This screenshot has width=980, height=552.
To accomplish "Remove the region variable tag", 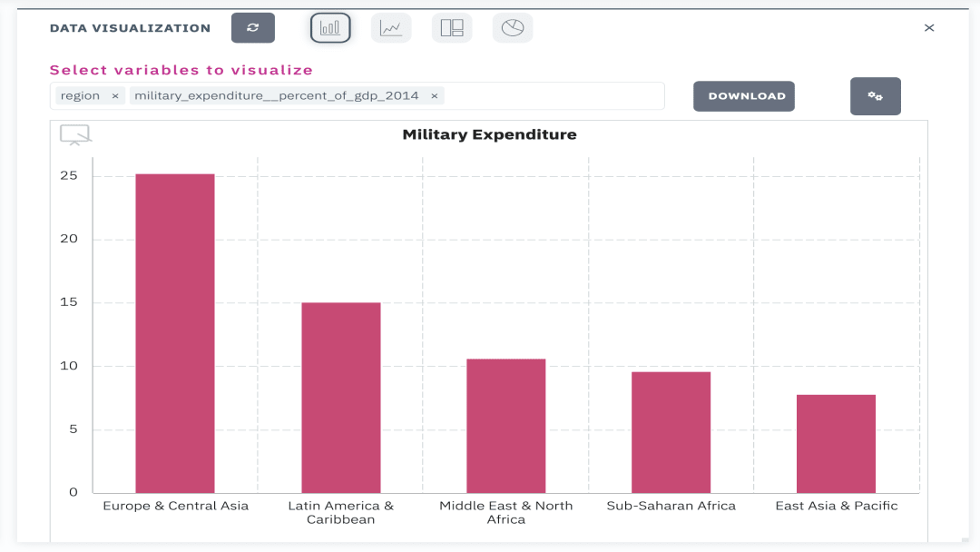I will [x=114, y=95].
